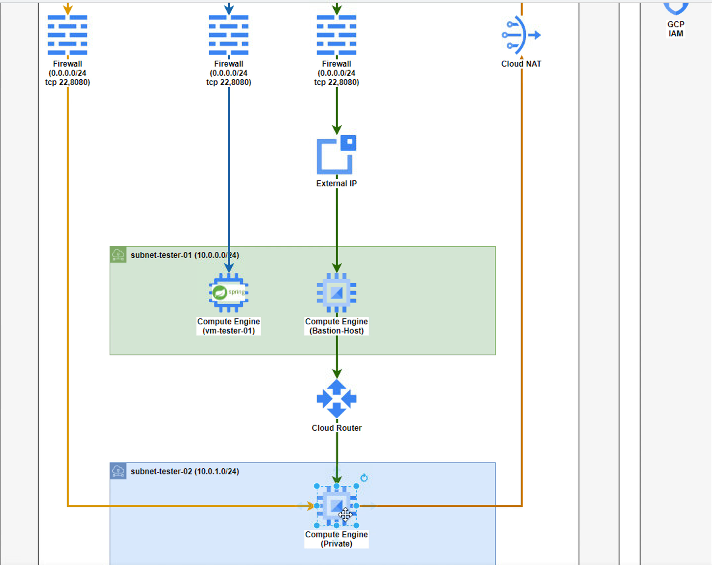This screenshot has width=712, height=565.
Task: Select the GCP IAM shield icon
Action: point(676,7)
